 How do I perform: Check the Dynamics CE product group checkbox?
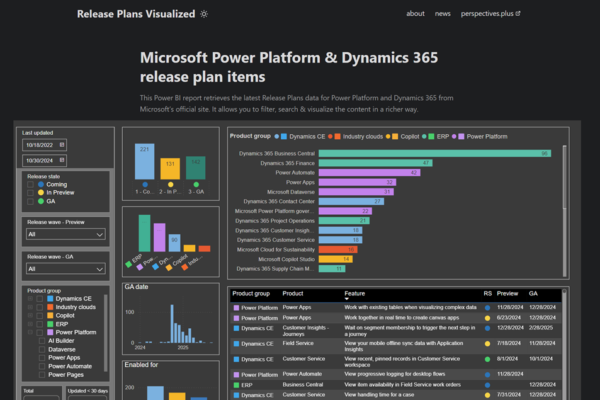[39, 299]
